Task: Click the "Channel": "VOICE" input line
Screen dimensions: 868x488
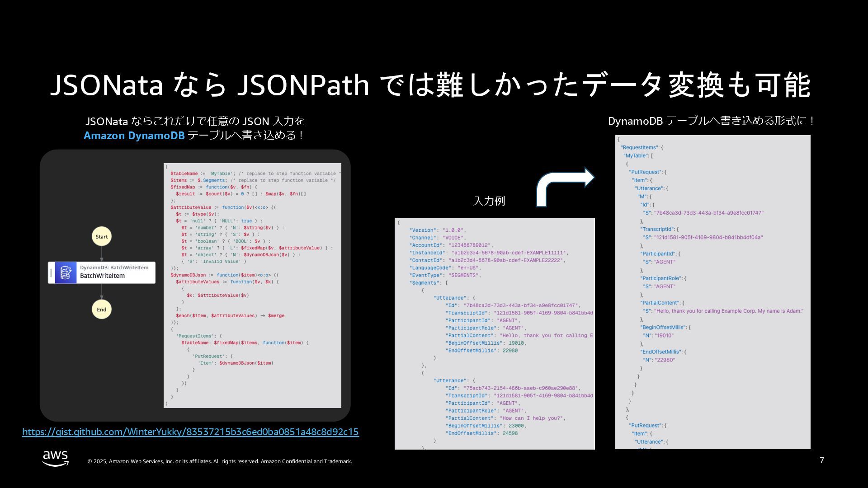Action: (437, 238)
